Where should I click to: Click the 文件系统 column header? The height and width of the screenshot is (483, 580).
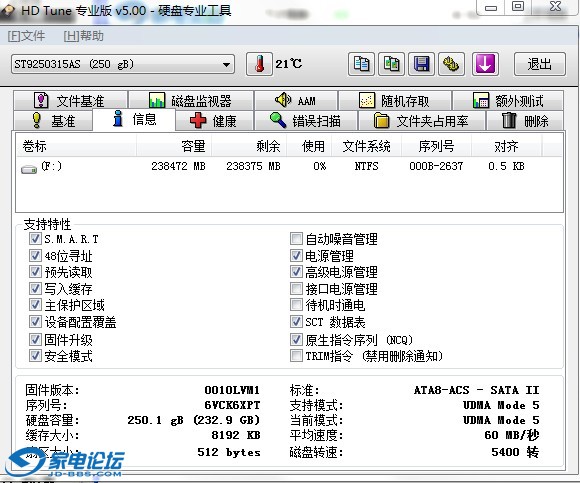pos(366,146)
